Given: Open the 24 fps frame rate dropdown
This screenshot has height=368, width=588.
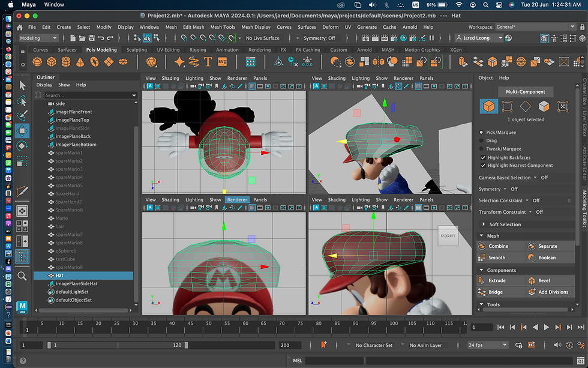Looking at the screenshot, I should [487, 345].
